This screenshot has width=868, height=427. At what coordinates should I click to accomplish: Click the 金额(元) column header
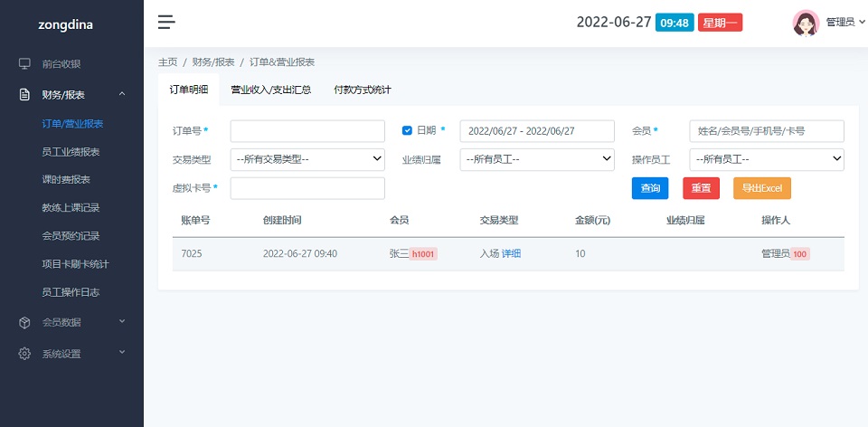click(592, 221)
